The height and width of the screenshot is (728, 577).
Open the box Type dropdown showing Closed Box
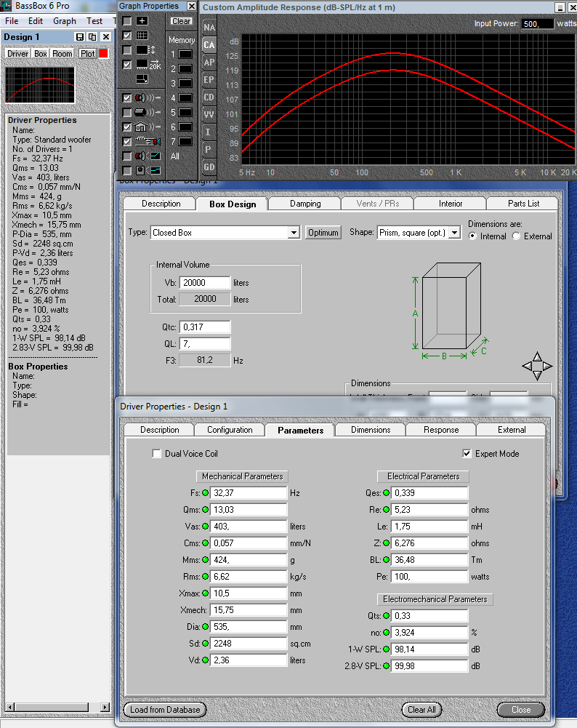(x=294, y=233)
